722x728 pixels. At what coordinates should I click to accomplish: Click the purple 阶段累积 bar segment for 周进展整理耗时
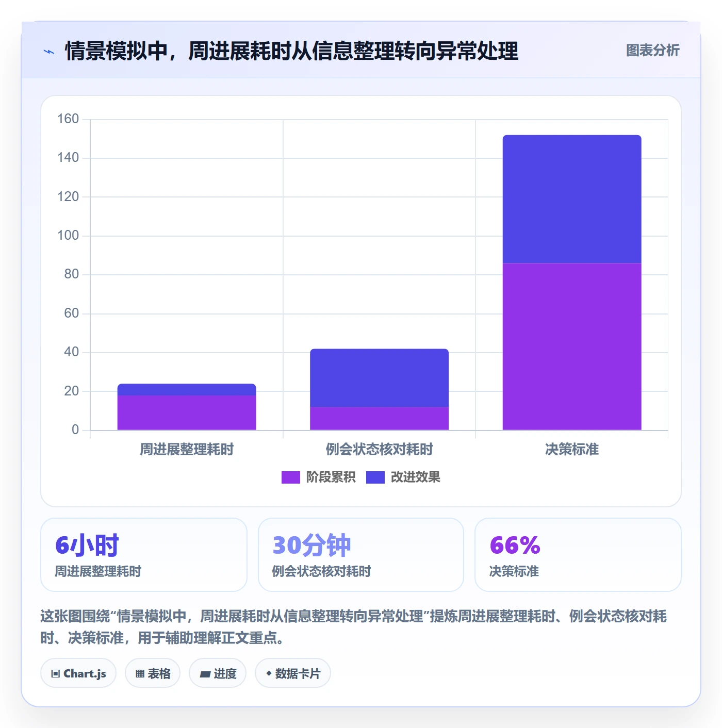click(187, 412)
